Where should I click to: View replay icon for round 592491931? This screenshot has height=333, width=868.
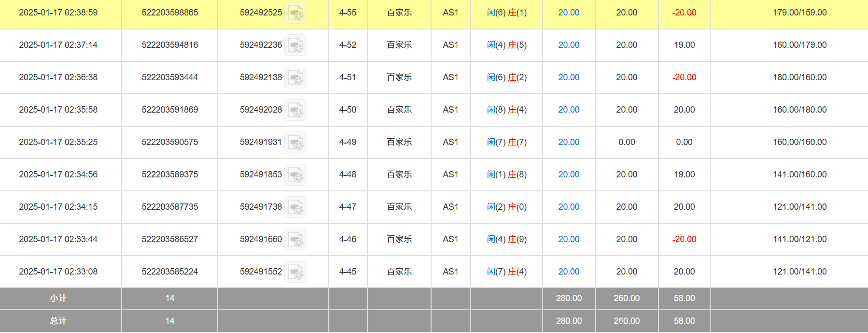(295, 143)
